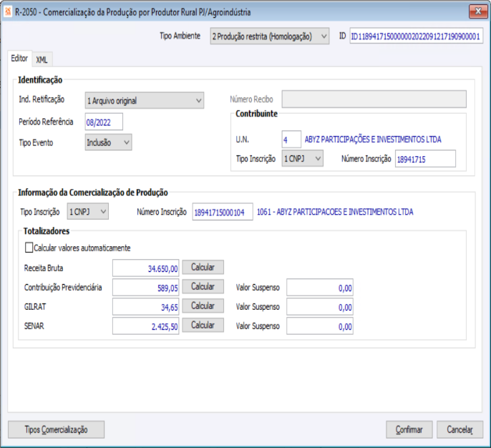Click the application icon in title bar
Viewport: 491px width, 448px height.
[7, 12]
